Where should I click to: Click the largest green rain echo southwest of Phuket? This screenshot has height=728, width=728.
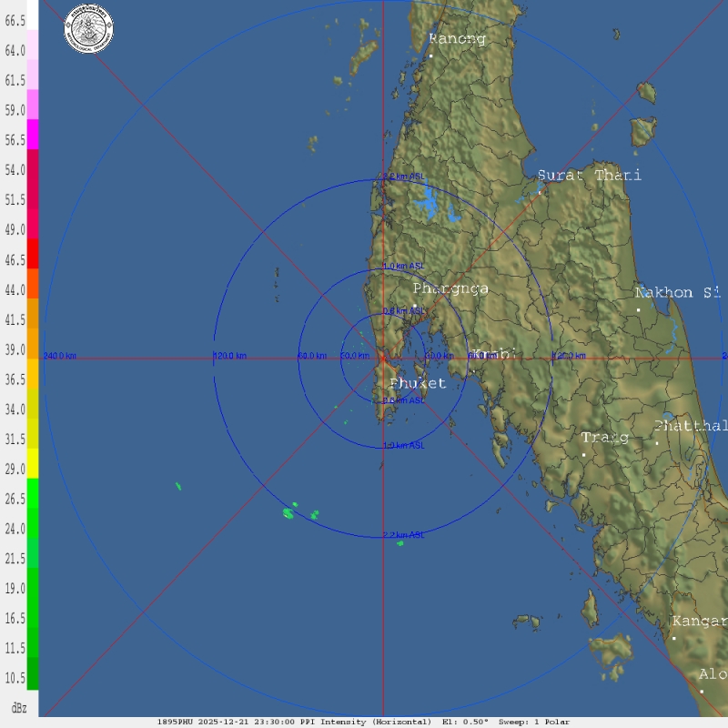pos(288,513)
